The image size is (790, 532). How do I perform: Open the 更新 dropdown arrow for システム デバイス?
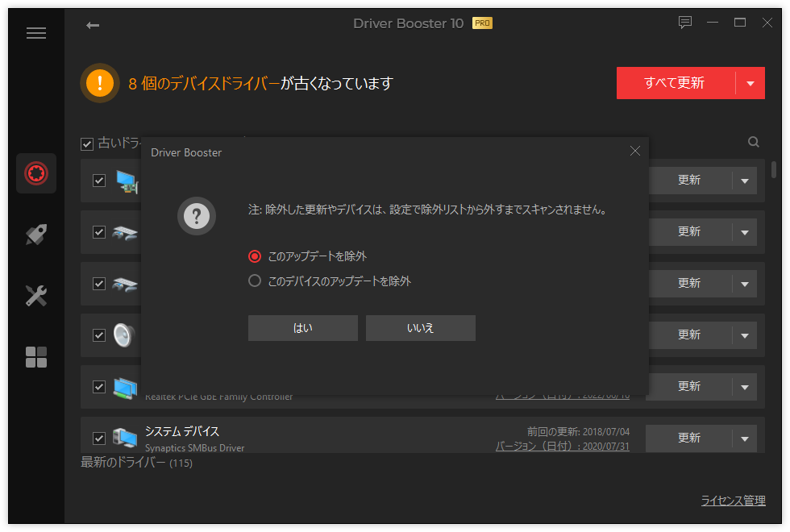click(x=745, y=438)
